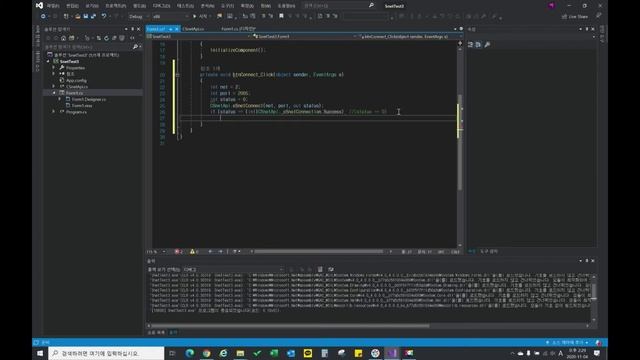Click Clear All icon in Output panel

point(320,269)
